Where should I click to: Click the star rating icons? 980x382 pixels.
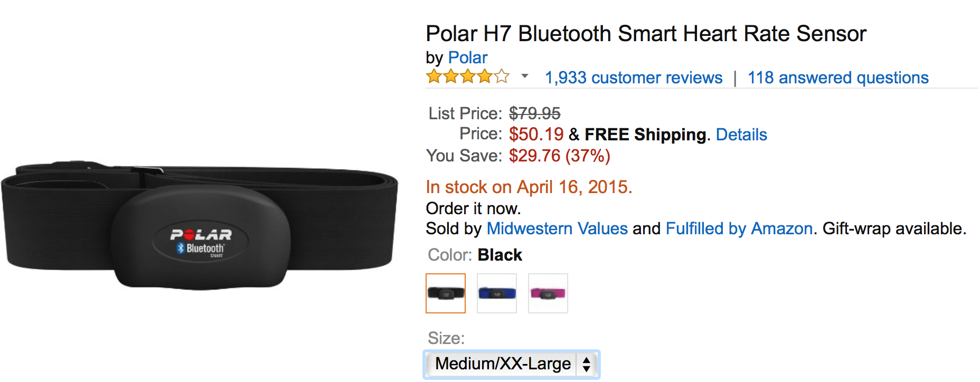(468, 77)
